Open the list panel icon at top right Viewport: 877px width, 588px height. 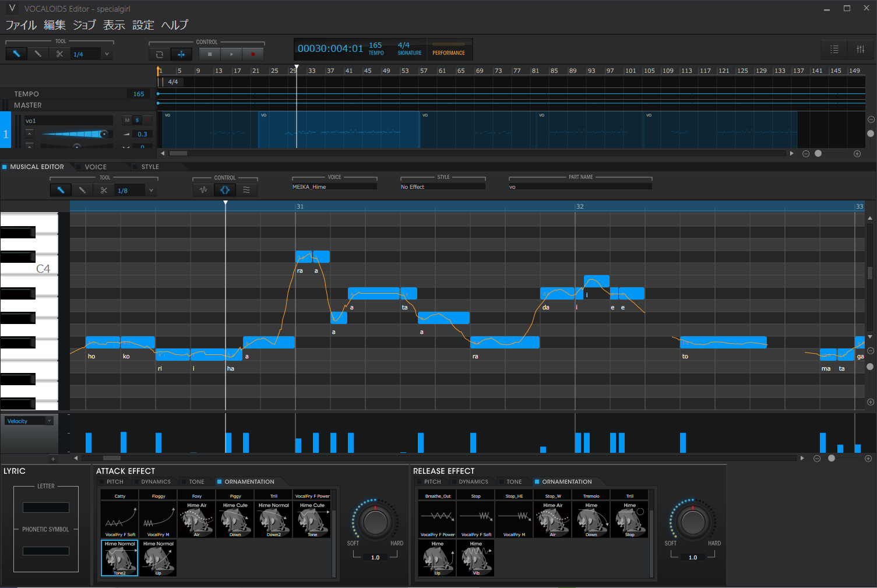pyautogui.click(x=834, y=50)
